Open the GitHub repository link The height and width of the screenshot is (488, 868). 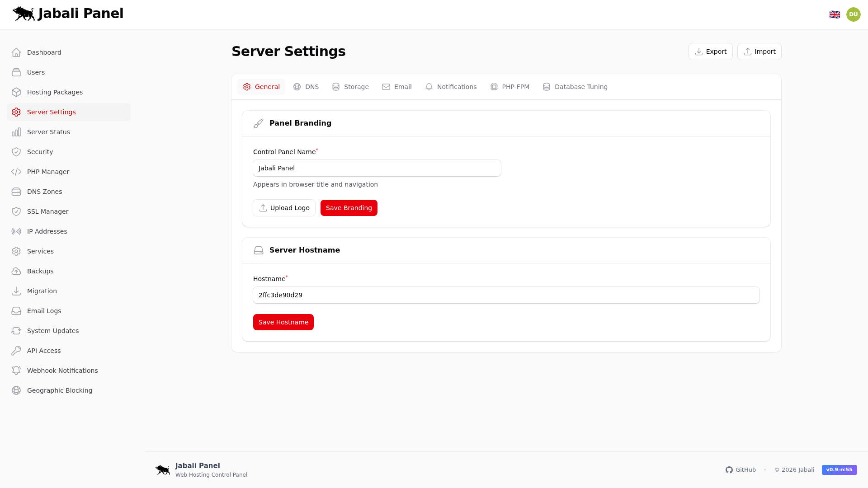click(741, 470)
